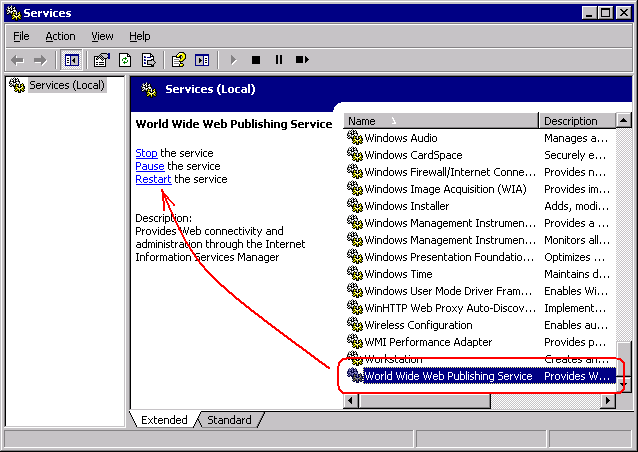
Task: Click the Services (Local) header icon
Action: [149, 90]
